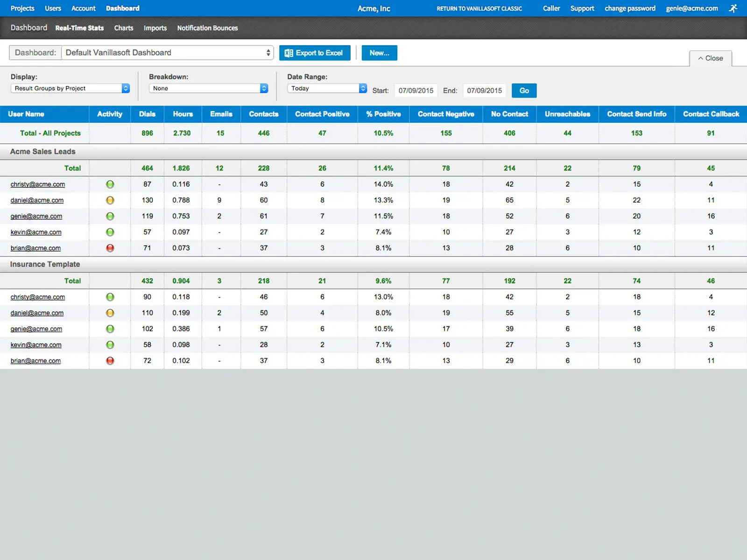Click the New... button
This screenshot has height=560, width=747.
coord(379,53)
